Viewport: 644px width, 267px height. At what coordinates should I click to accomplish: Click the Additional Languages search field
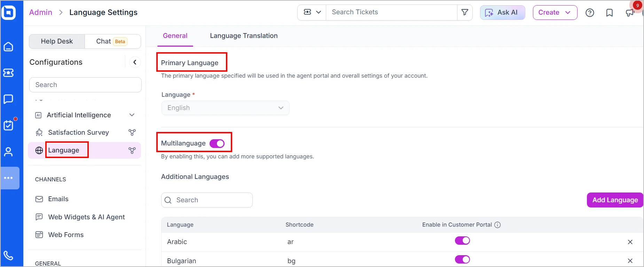pyautogui.click(x=207, y=200)
